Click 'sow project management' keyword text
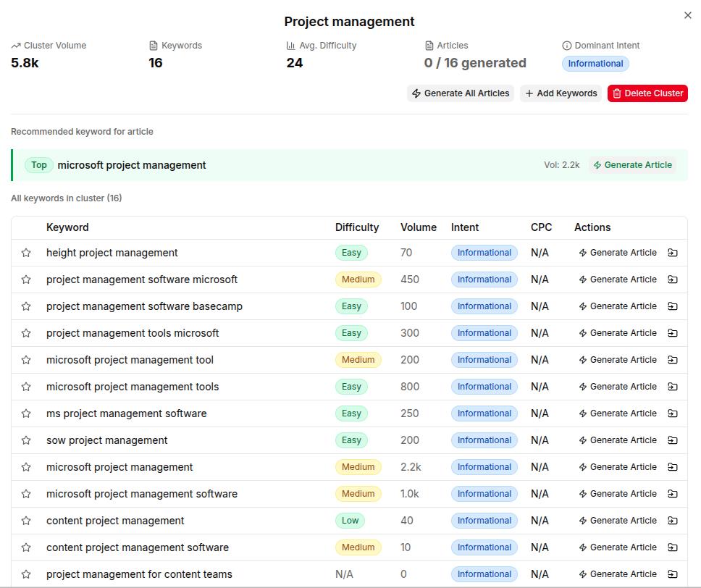The image size is (701, 588). 107,440
